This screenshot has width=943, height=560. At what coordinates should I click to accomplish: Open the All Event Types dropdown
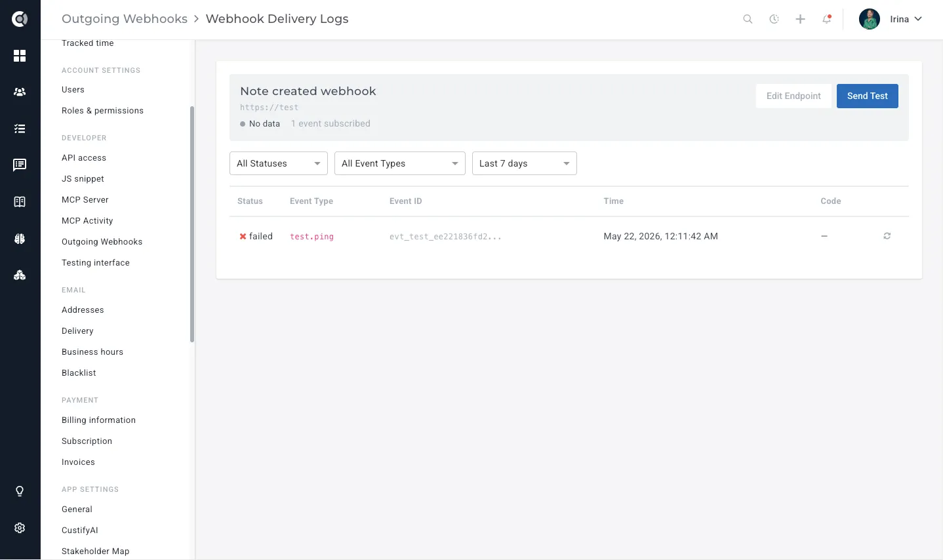coord(400,163)
